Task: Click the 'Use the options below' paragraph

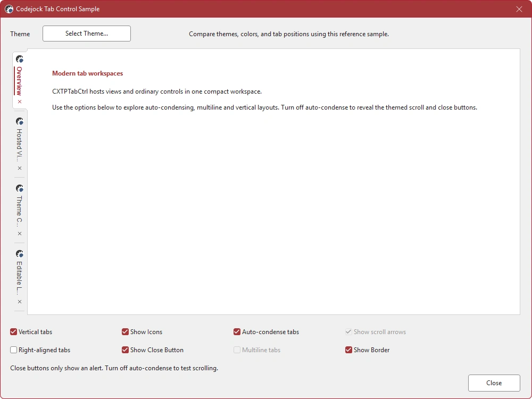Action: click(264, 107)
